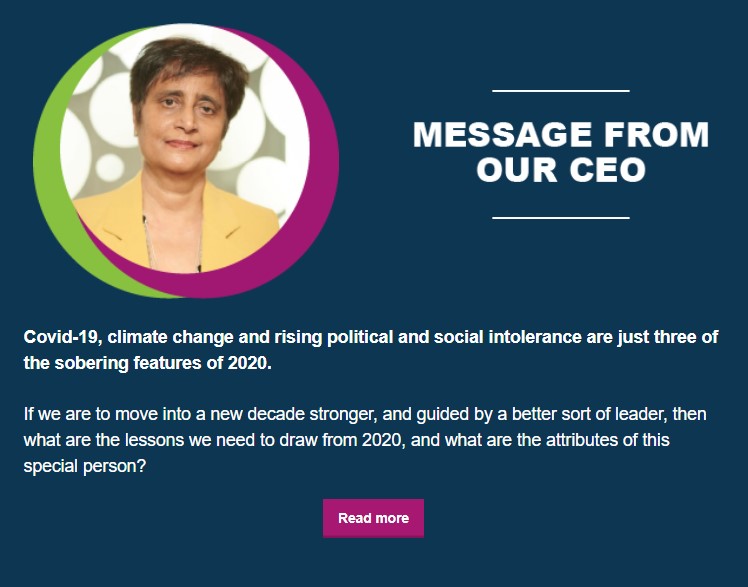Open the CEO portrait photo

coord(185,148)
